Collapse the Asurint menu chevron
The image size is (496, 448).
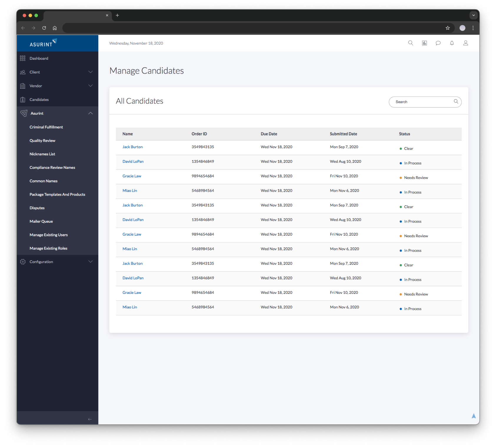click(x=91, y=113)
